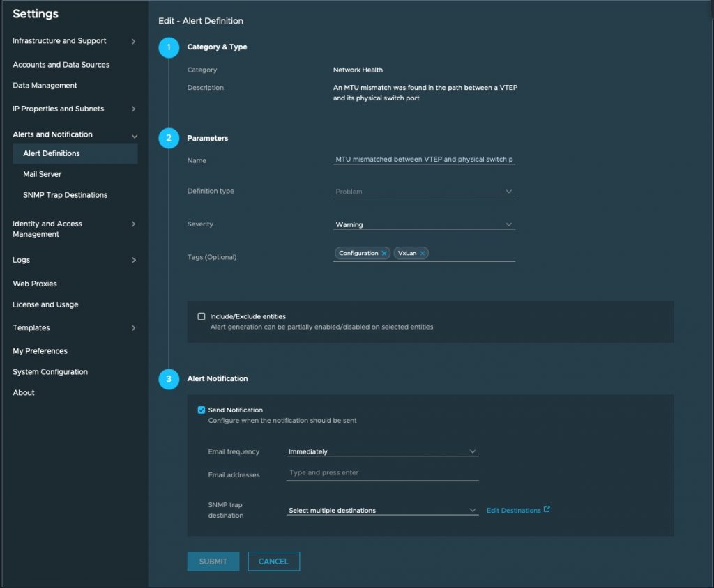Viewport: 714px width, 588px height.
Task: Click the SUBMIT button
Action: coord(213,561)
